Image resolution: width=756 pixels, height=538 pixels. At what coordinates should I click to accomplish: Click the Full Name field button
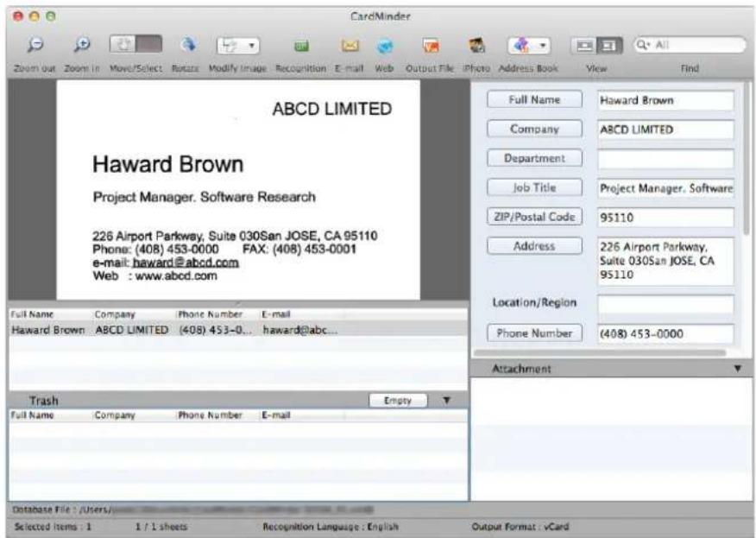(534, 99)
